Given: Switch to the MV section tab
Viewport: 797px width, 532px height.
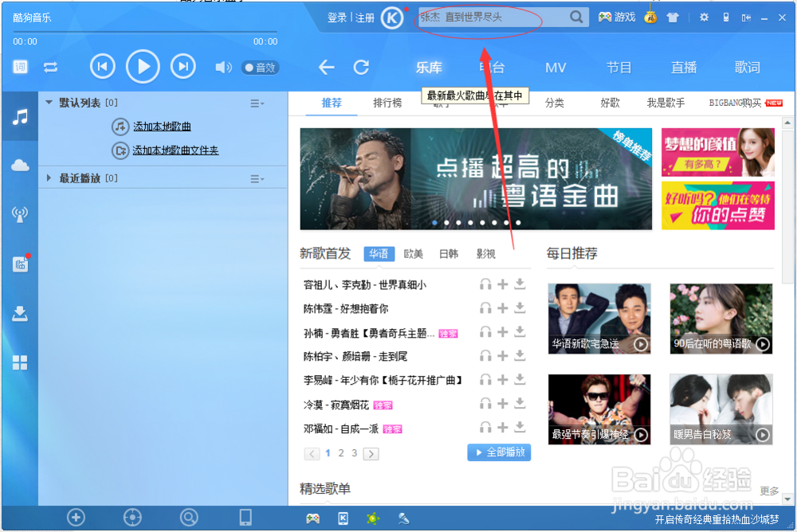Looking at the screenshot, I should (556, 68).
